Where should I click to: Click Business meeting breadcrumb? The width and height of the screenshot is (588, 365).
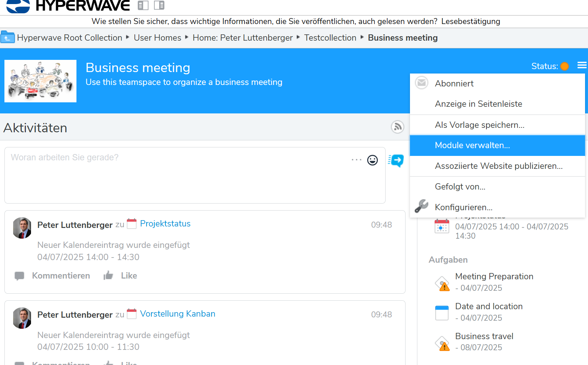[x=403, y=38]
